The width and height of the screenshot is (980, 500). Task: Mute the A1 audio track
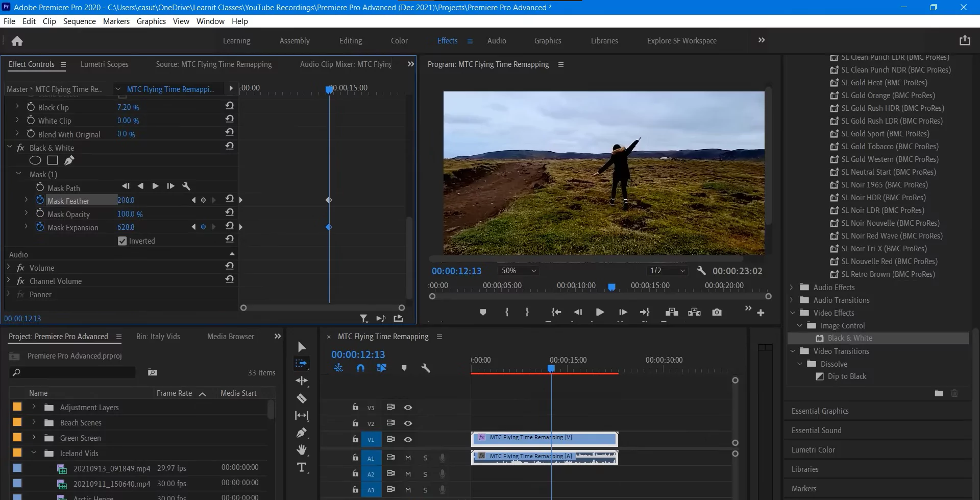point(408,458)
